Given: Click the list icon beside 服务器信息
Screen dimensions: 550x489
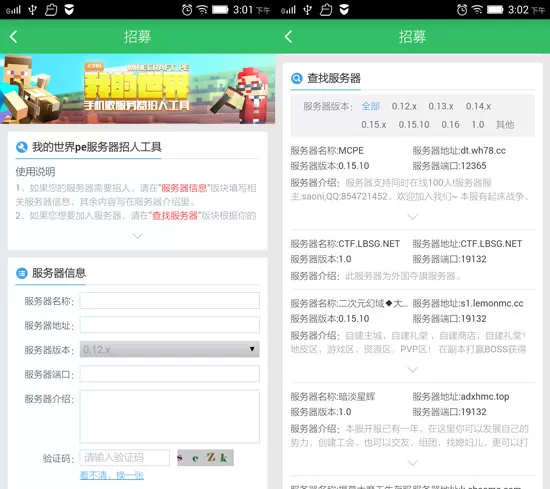Looking at the screenshot, I should 22,273.
